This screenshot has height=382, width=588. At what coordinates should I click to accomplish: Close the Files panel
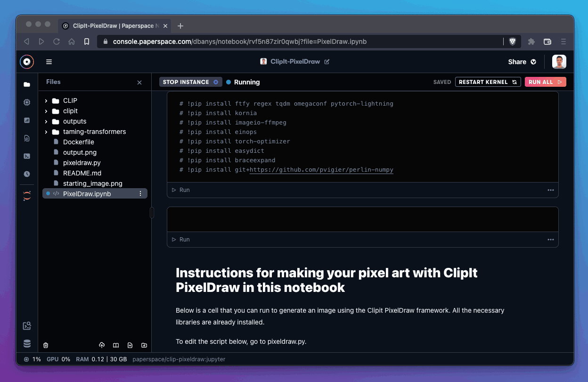pyautogui.click(x=139, y=83)
